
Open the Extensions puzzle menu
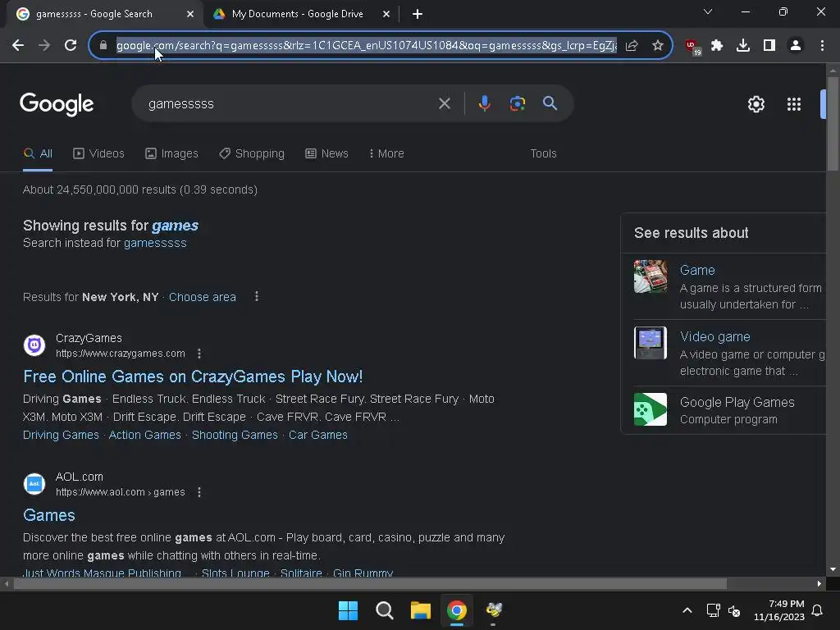click(x=717, y=46)
